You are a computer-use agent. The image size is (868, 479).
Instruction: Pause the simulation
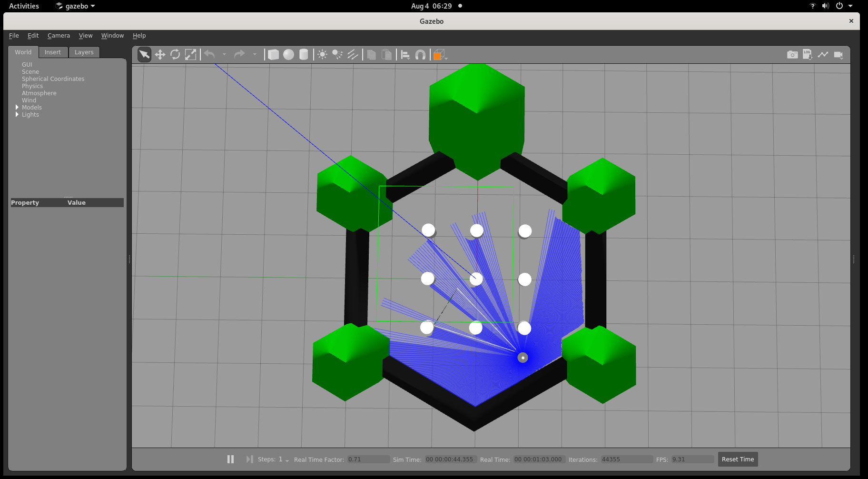tap(230, 459)
